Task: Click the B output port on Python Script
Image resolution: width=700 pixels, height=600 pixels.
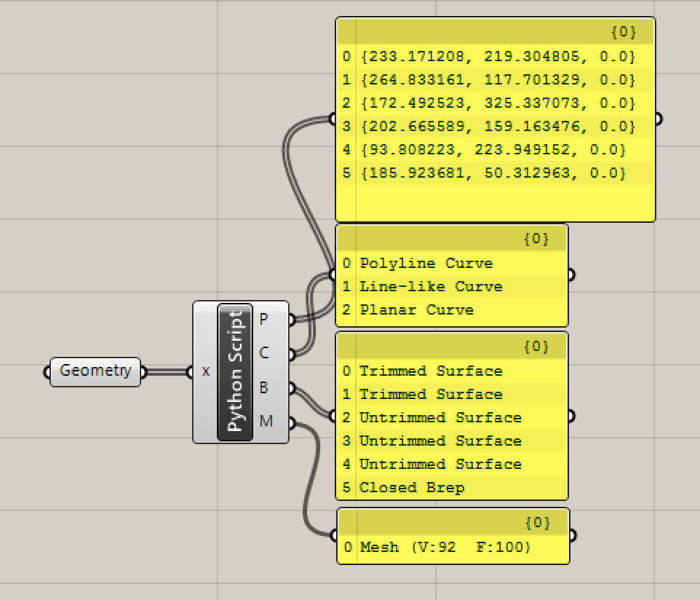Action: 290,389
